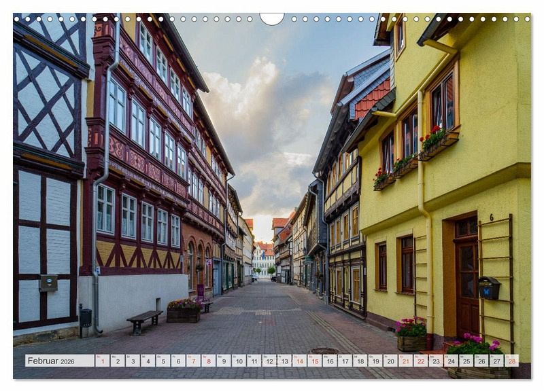Select date 3 in the calendar strip
544x392 pixels.
pyautogui.click(x=133, y=361)
